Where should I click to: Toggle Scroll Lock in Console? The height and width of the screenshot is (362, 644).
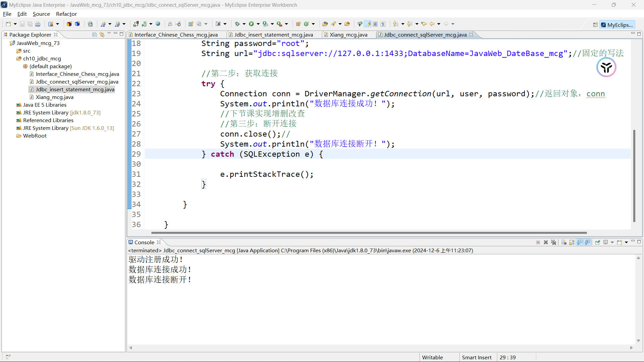(572, 242)
